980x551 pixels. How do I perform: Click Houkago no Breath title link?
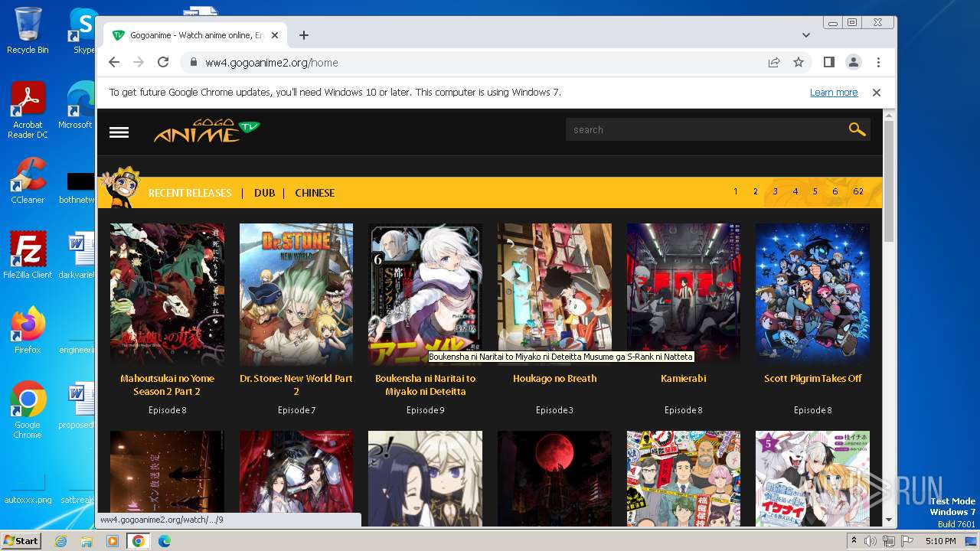pyautogui.click(x=554, y=379)
